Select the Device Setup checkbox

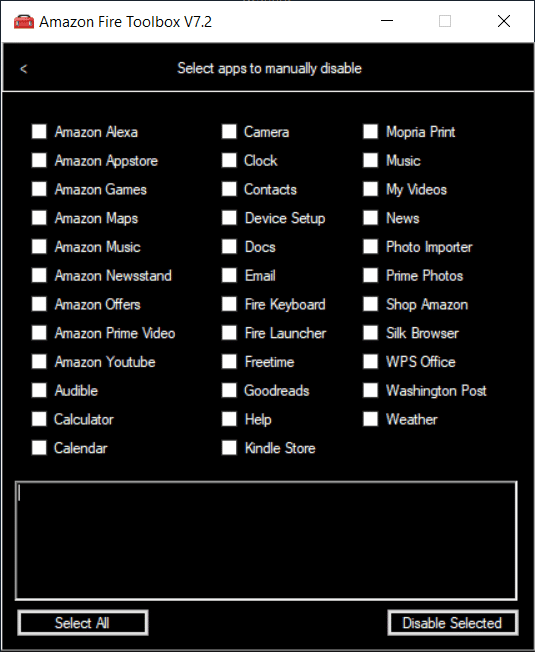pyautogui.click(x=229, y=217)
